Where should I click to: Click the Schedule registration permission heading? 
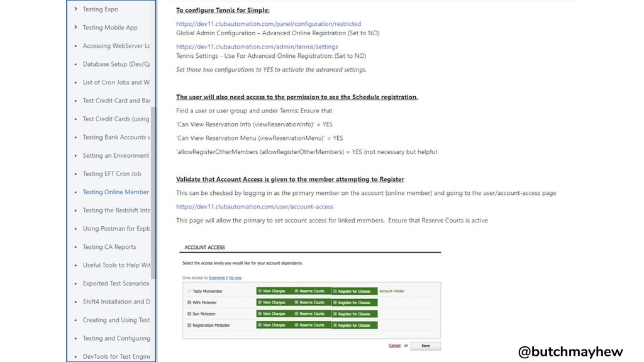click(297, 97)
